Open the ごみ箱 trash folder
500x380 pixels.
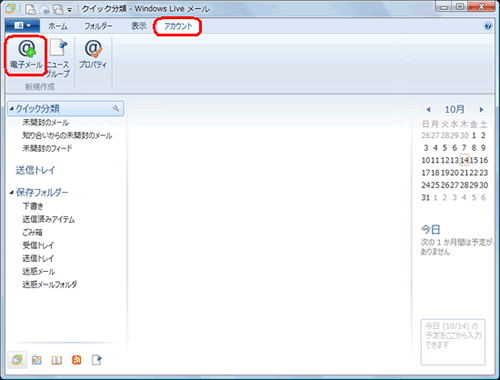click(x=32, y=232)
